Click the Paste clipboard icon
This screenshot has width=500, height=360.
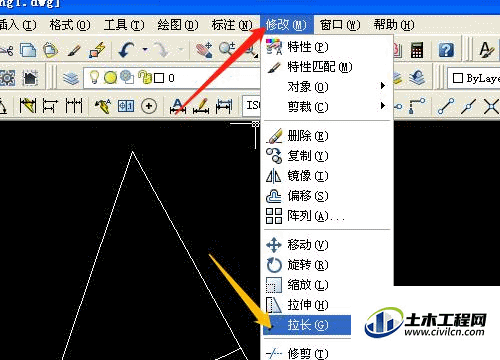[50, 50]
